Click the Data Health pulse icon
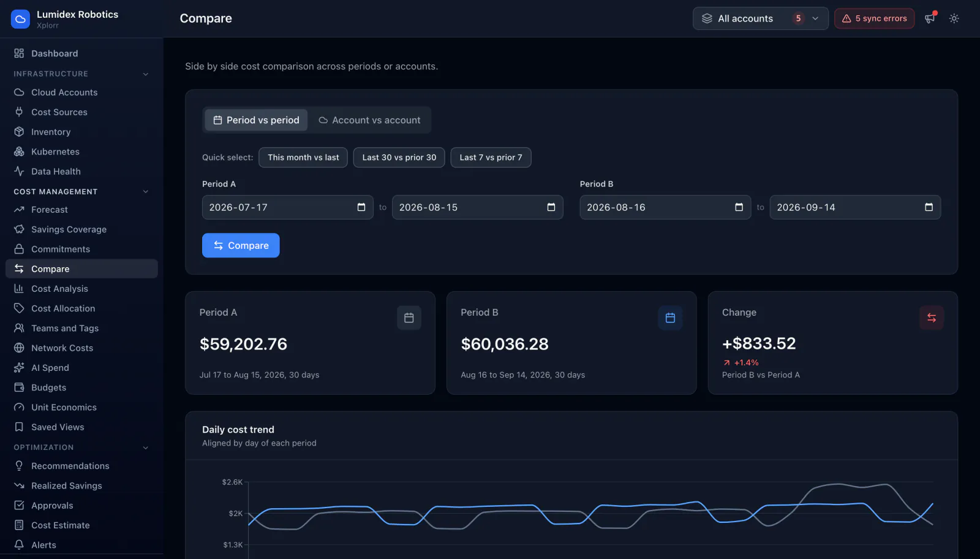The width and height of the screenshot is (980, 559). click(19, 172)
